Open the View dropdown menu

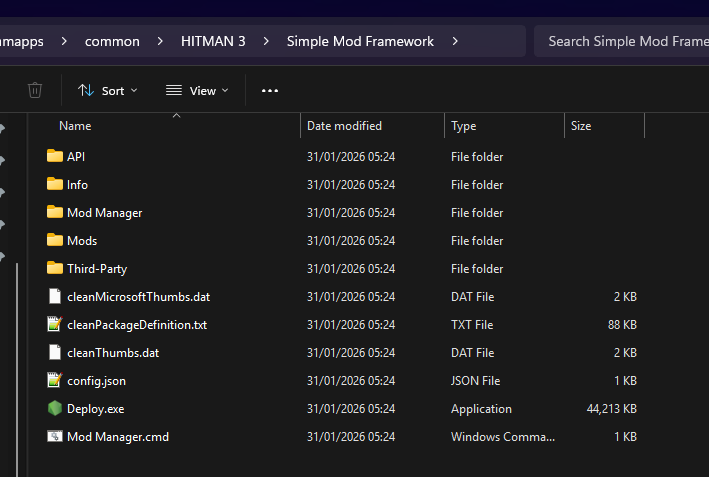click(x=197, y=91)
